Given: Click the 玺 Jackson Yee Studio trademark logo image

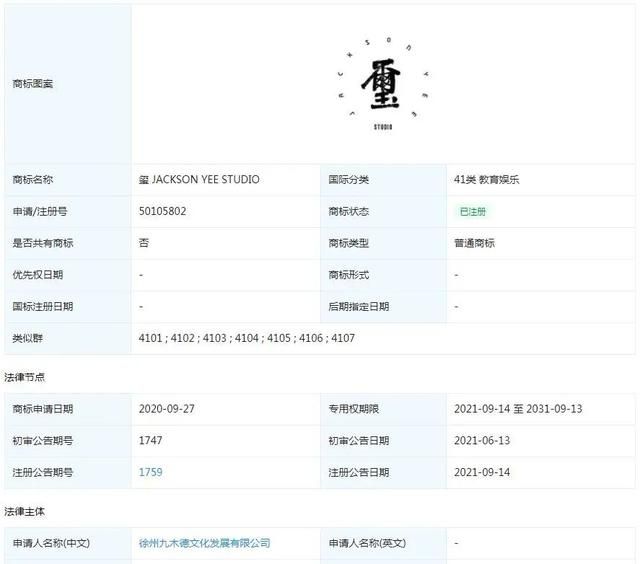Looking at the screenshot, I should (383, 84).
